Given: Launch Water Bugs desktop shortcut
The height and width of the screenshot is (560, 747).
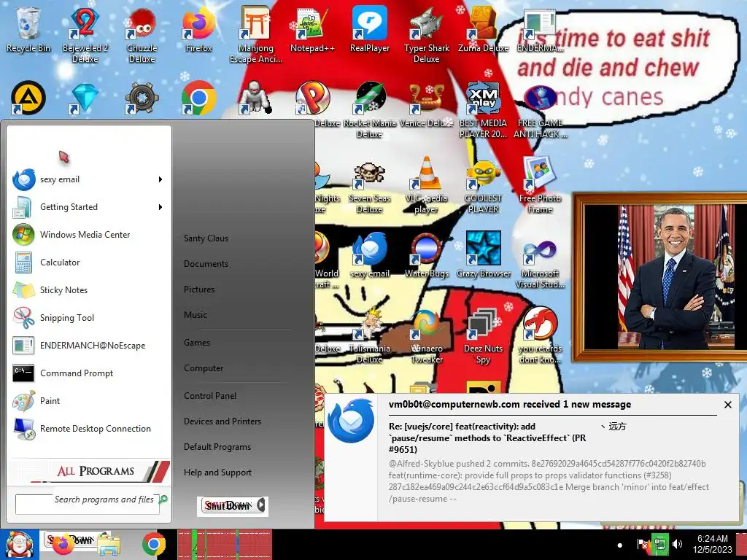Looking at the screenshot, I should (426, 255).
